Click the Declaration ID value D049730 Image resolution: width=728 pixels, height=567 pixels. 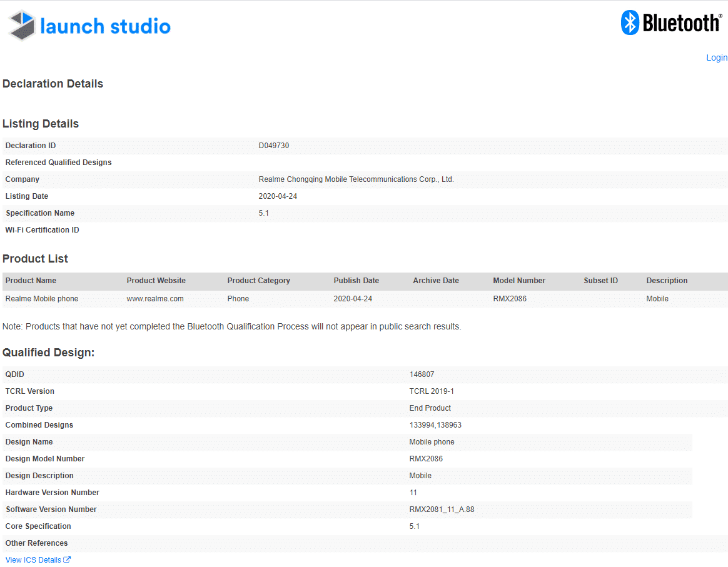click(x=273, y=145)
